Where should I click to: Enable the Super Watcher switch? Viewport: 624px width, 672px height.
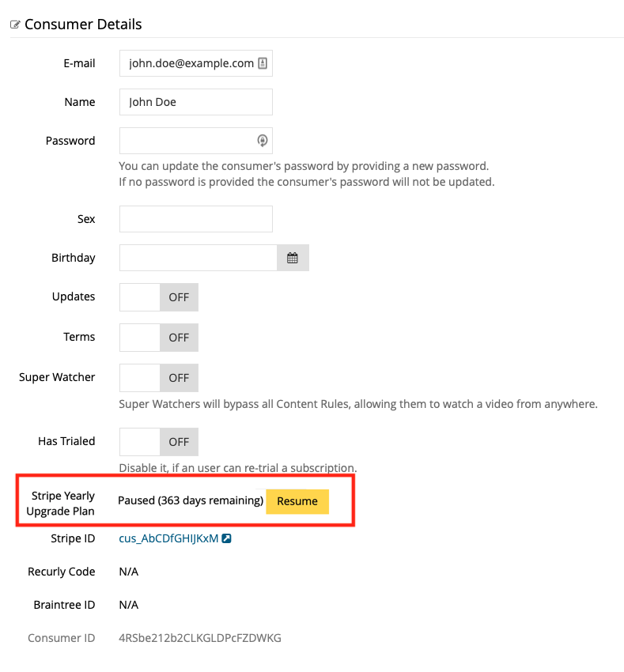[159, 378]
